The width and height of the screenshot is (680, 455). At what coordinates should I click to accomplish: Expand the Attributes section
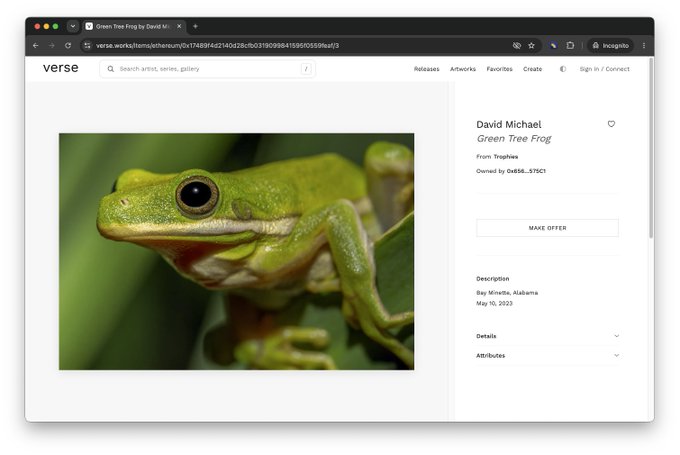point(547,356)
